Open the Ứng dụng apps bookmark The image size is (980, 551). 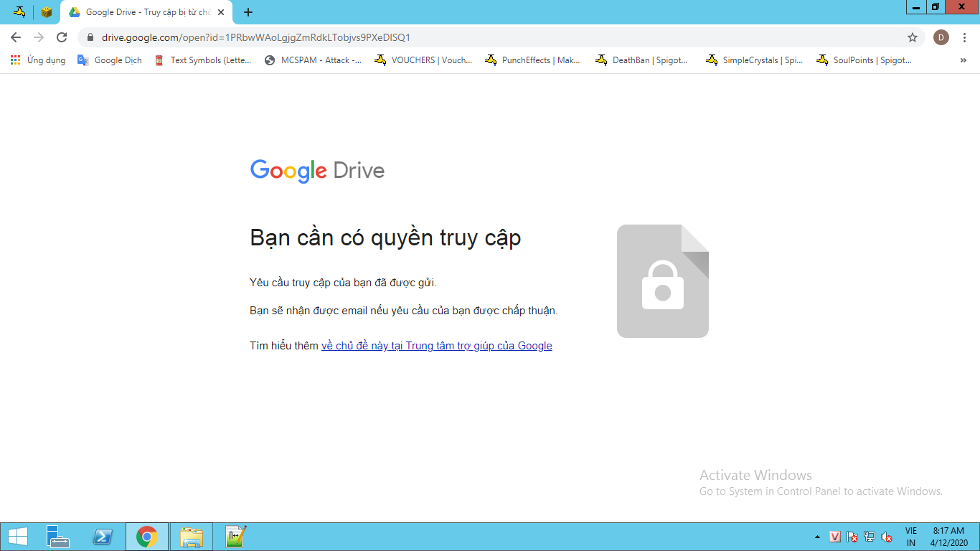point(38,60)
